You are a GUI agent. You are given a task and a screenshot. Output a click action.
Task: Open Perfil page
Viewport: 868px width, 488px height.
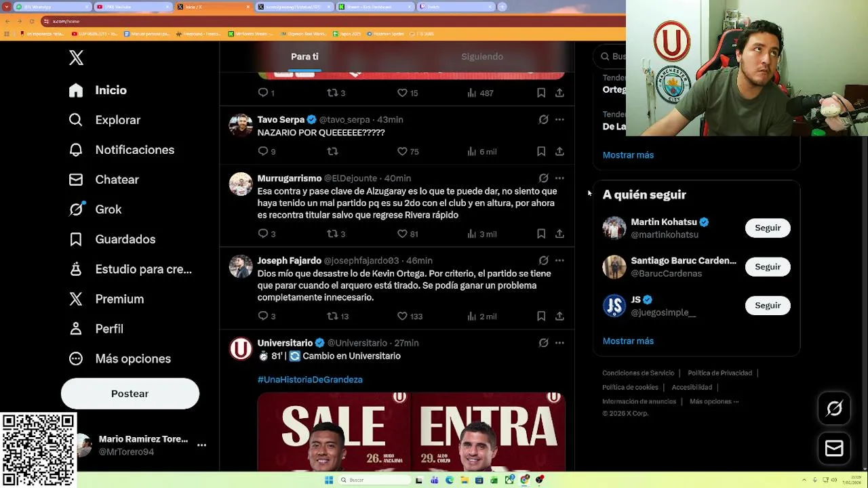pyautogui.click(x=96, y=329)
